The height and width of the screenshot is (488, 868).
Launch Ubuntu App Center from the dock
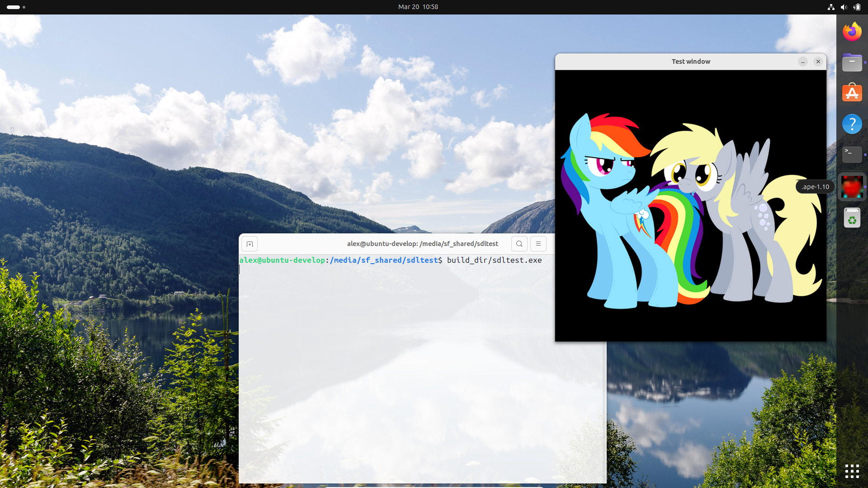pos(852,93)
